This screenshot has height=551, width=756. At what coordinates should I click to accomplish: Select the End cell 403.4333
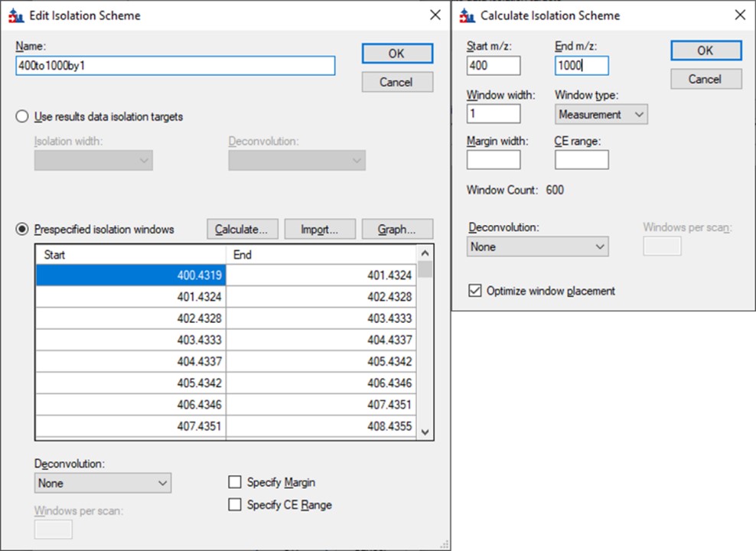tap(321, 318)
